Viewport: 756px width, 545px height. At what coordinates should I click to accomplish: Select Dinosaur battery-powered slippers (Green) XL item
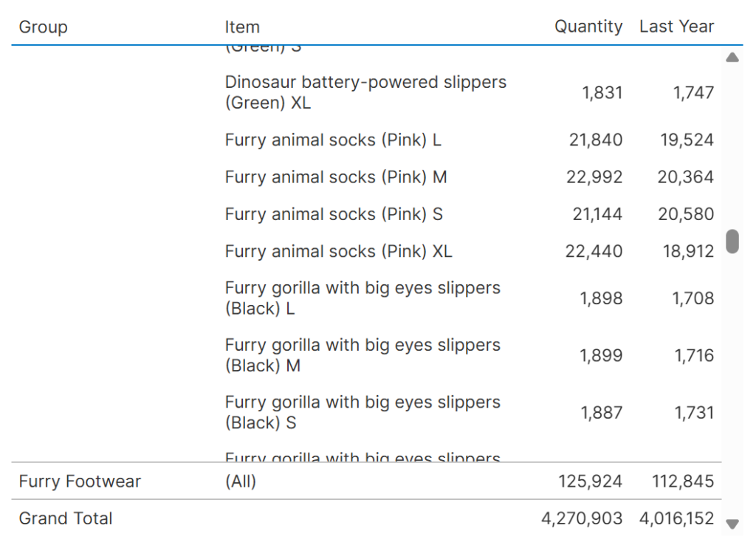pos(365,92)
